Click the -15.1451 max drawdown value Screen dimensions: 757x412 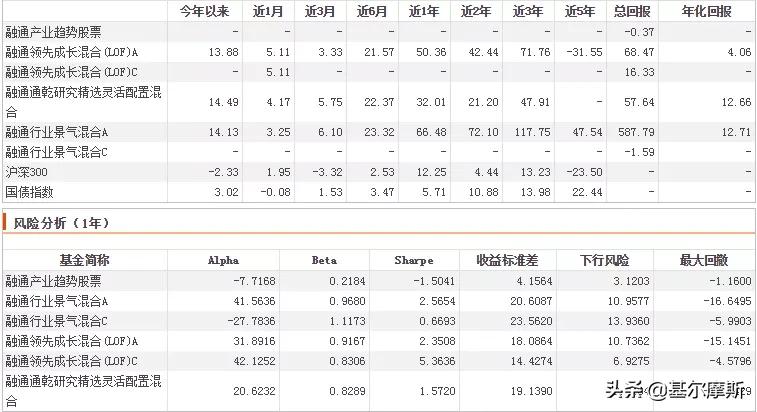click(x=727, y=341)
